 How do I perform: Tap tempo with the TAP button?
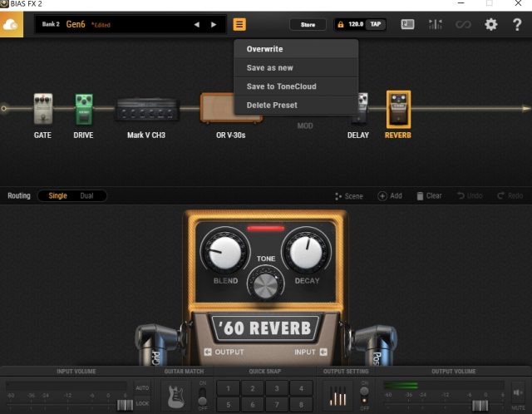coord(375,24)
